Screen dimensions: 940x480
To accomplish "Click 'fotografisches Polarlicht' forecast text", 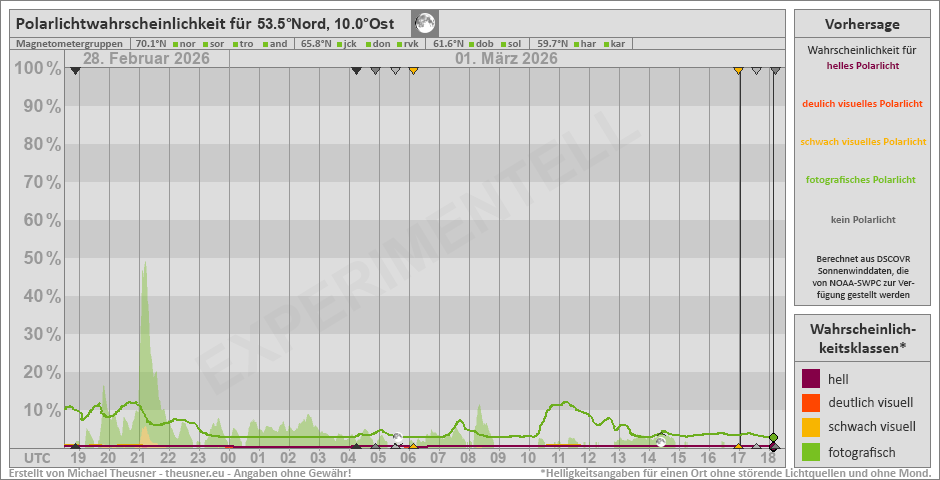I will coord(861,180).
